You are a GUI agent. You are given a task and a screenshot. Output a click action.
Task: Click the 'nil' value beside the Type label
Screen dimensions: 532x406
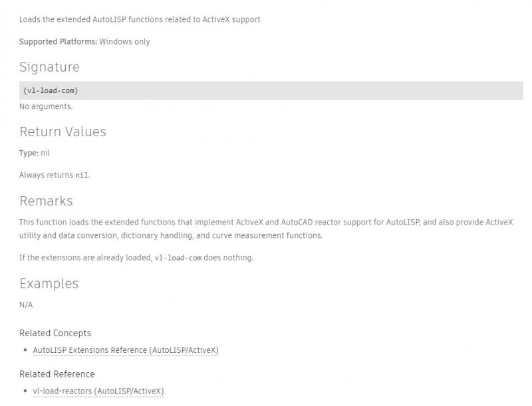click(45, 153)
